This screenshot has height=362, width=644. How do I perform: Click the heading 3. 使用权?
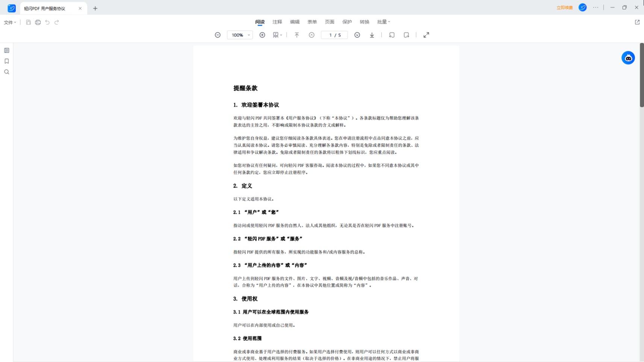point(245,299)
